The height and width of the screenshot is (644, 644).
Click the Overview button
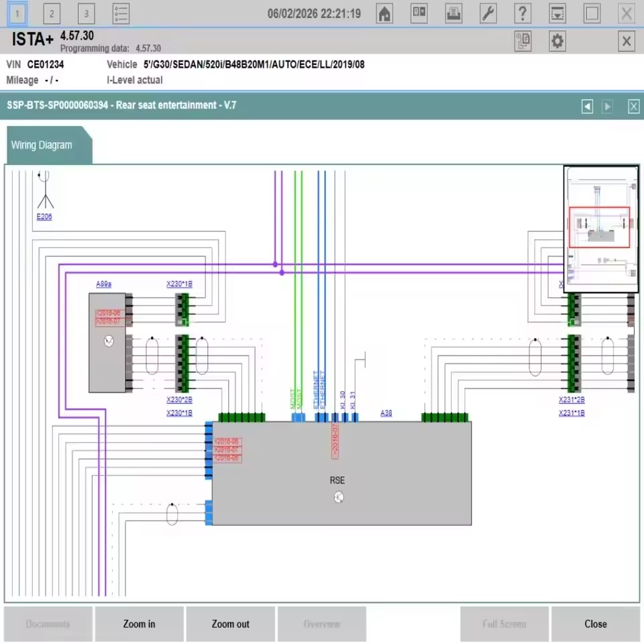coord(321,624)
